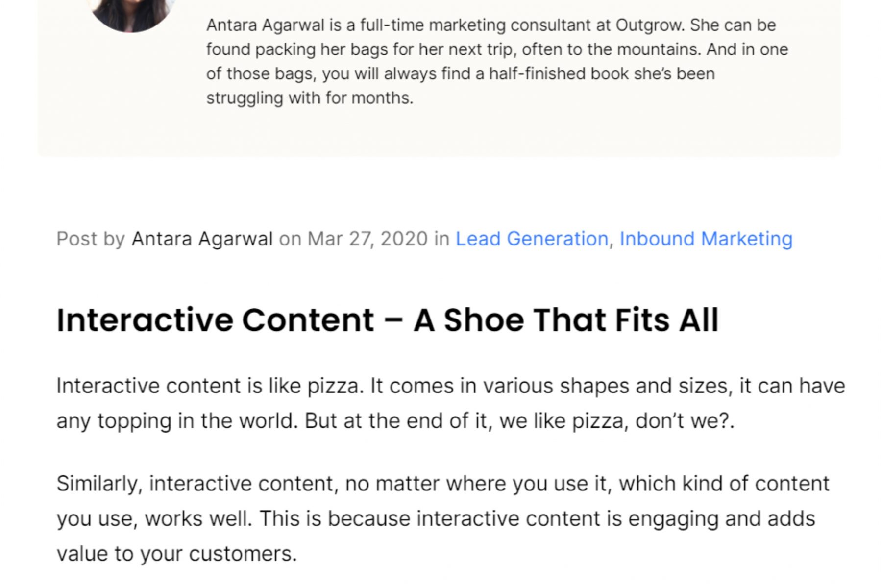Click the phrase 'half-finished book' in bio
The image size is (882, 588).
[x=559, y=73]
